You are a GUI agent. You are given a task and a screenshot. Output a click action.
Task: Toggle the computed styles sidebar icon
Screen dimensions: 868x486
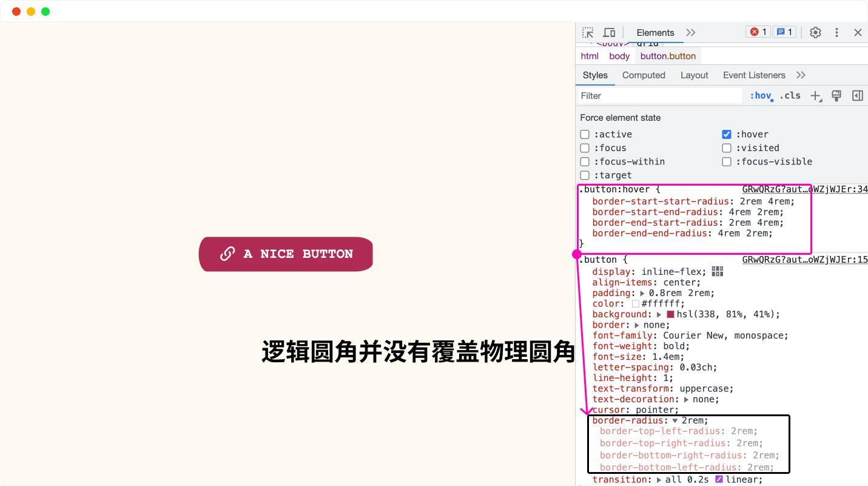pyautogui.click(x=858, y=96)
